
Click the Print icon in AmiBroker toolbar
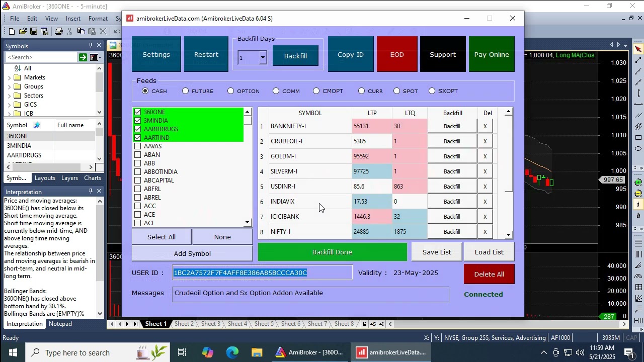59,32
